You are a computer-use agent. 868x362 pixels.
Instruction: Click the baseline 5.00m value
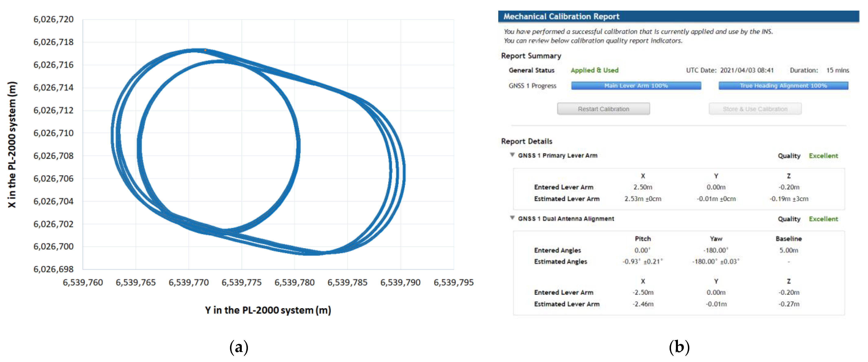pos(789,250)
